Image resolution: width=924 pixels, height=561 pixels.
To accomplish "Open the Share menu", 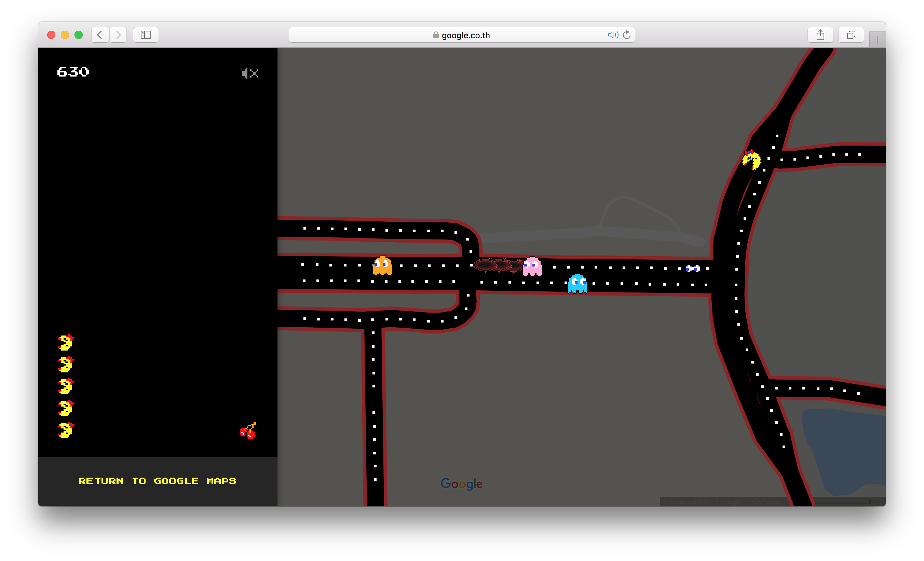I will click(x=820, y=35).
